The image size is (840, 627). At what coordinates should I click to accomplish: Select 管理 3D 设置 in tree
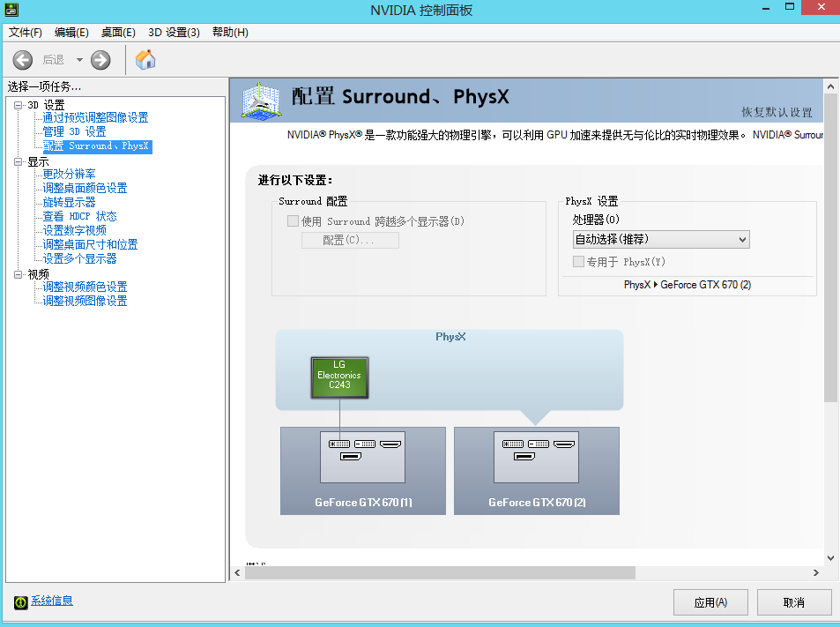click(x=74, y=131)
